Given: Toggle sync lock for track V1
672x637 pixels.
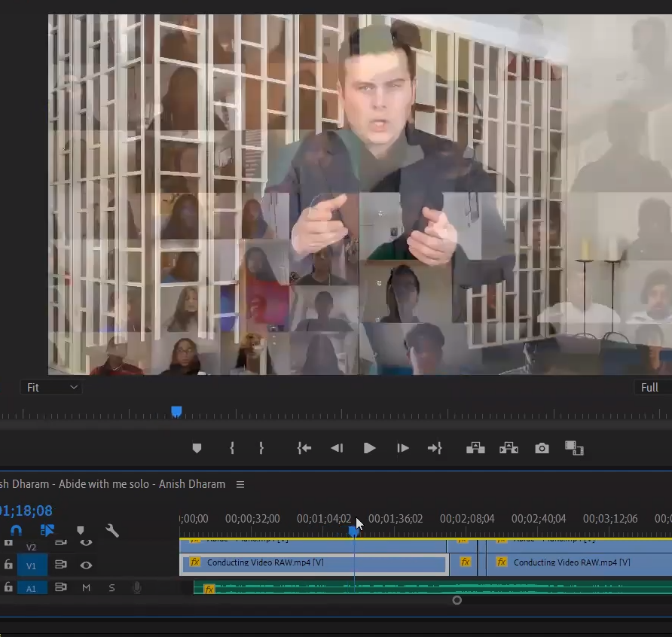Looking at the screenshot, I should click(x=61, y=565).
